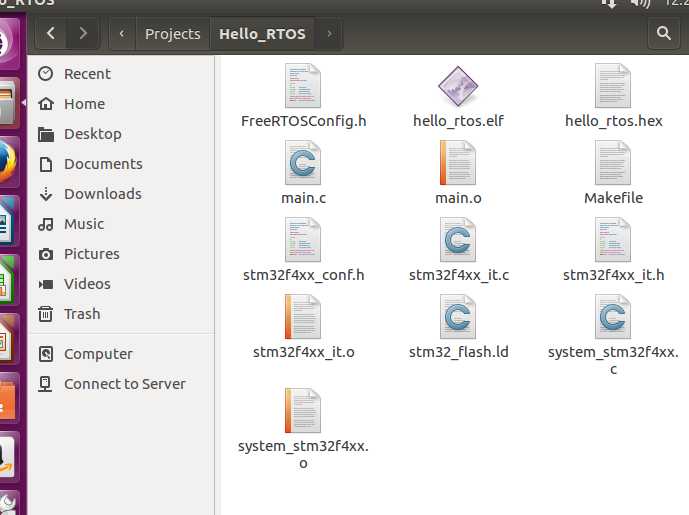689x515 pixels.
Task: Select the hello_rtos.hex file
Action: click(x=613, y=87)
